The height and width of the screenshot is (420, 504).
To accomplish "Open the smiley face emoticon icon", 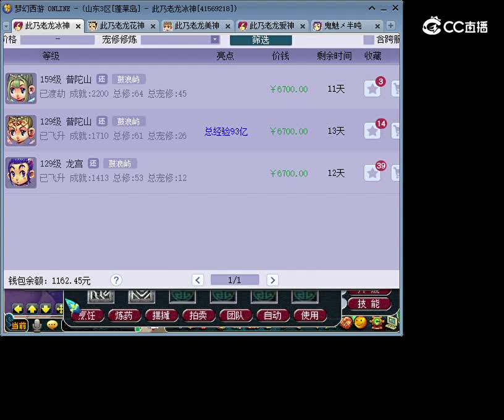I will click(x=361, y=322).
